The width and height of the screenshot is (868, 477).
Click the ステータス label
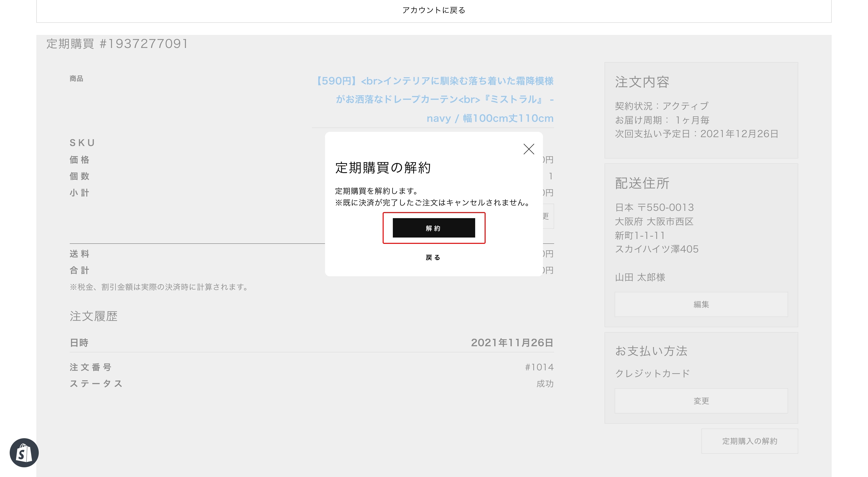96,383
